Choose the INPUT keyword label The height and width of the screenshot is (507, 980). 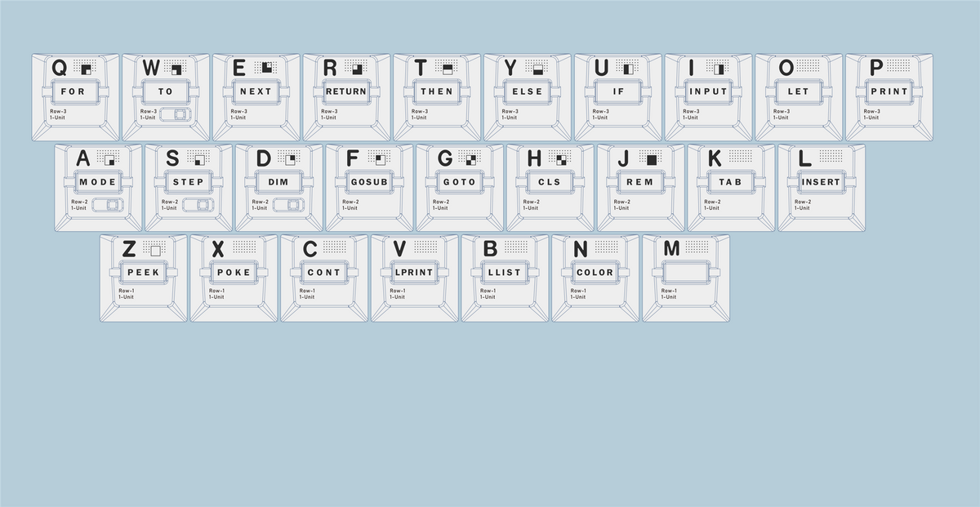click(708, 91)
